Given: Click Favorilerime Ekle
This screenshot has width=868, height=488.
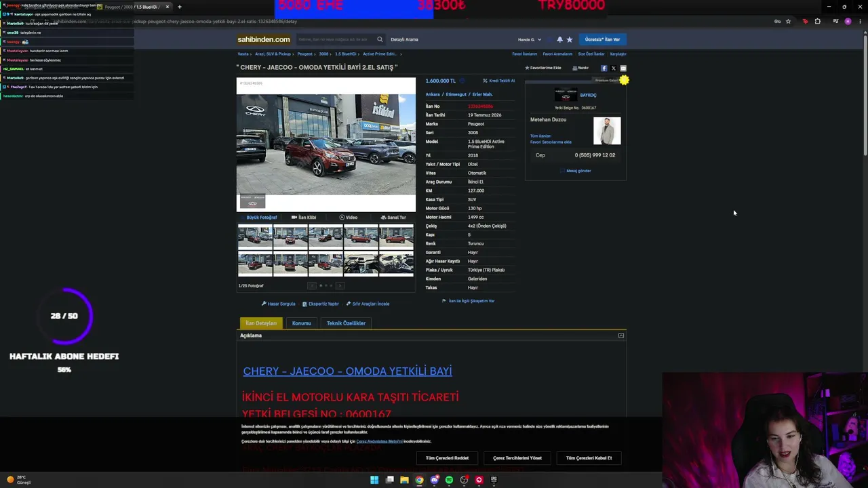Looking at the screenshot, I should 543,68.
